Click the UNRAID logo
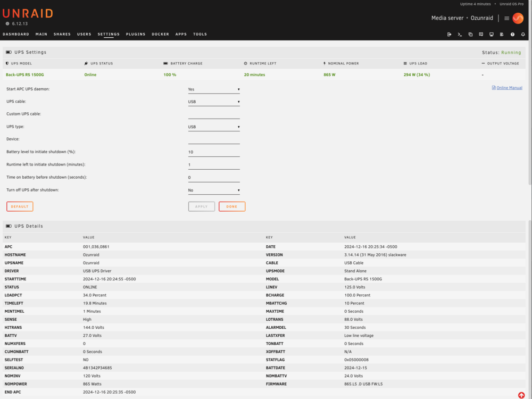Image resolution: width=532 pixels, height=399 pixels. point(28,14)
